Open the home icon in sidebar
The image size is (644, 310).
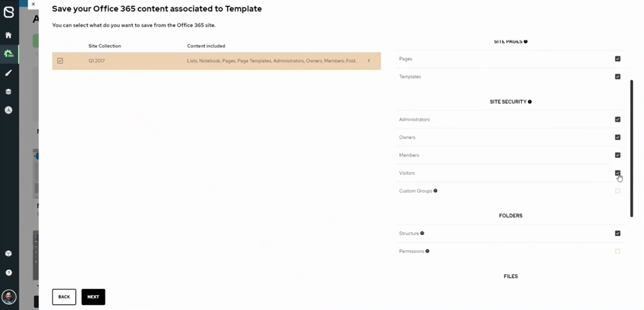tap(8, 35)
